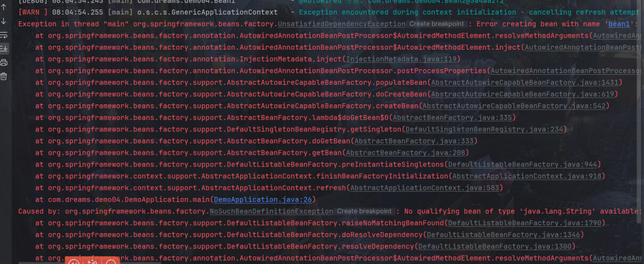The height and width of the screenshot is (264, 644).
Task: Open the UnsatisfiedDependencyException class link
Action: [x=341, y=24]
